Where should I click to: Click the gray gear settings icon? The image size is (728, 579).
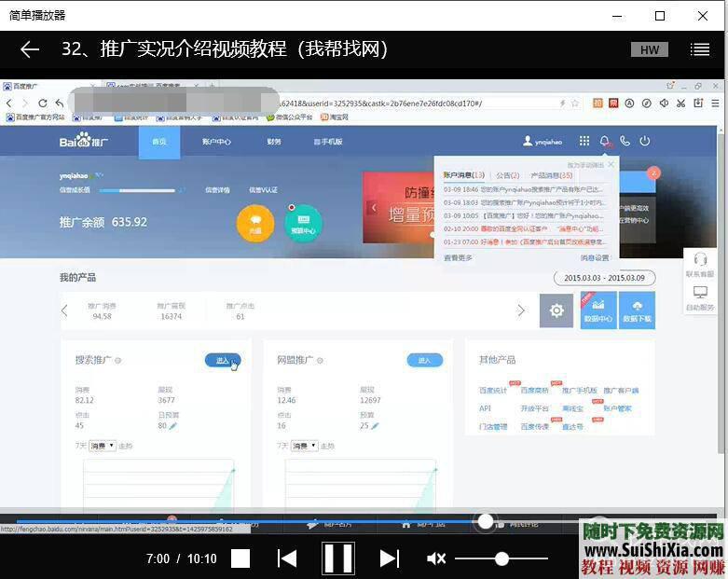(x=556, y=310)
